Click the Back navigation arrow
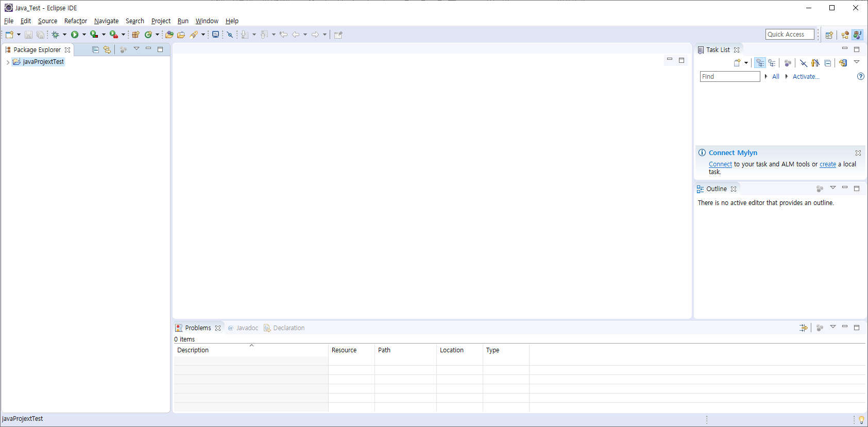The image size is (868, 427). (296, 35)
